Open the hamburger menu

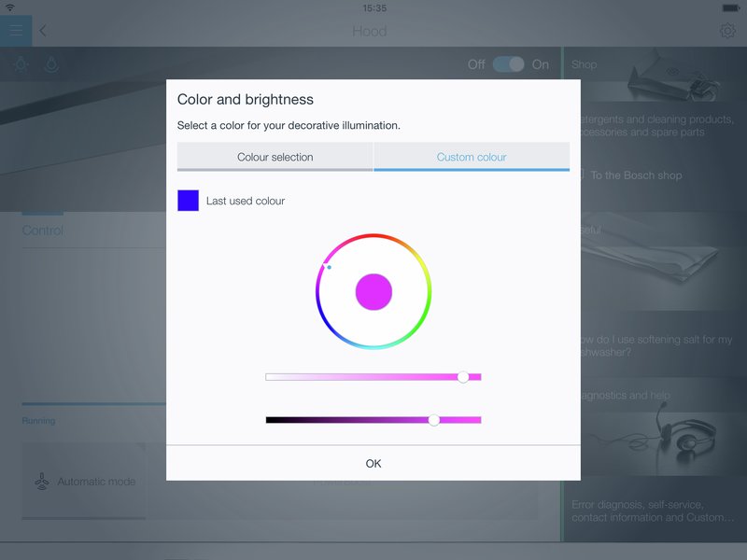click(x=16, y=31)
